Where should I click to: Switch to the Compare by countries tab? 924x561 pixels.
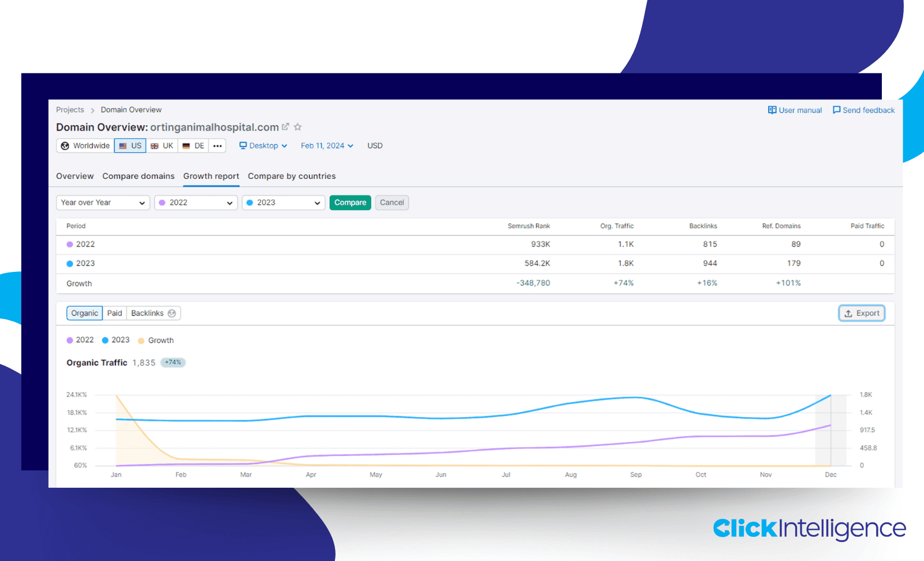292,176
